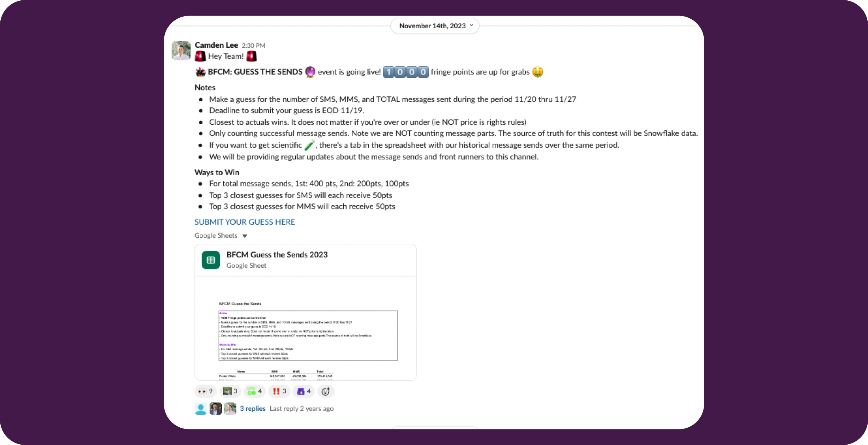Viewport: 868px width, 445px height.
Task: Toggle the eyes emoji reaction
Action: [x=205, y=391]
